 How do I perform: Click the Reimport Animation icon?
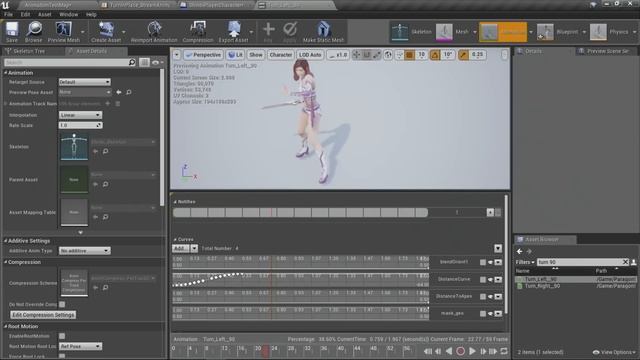(154, 32)
